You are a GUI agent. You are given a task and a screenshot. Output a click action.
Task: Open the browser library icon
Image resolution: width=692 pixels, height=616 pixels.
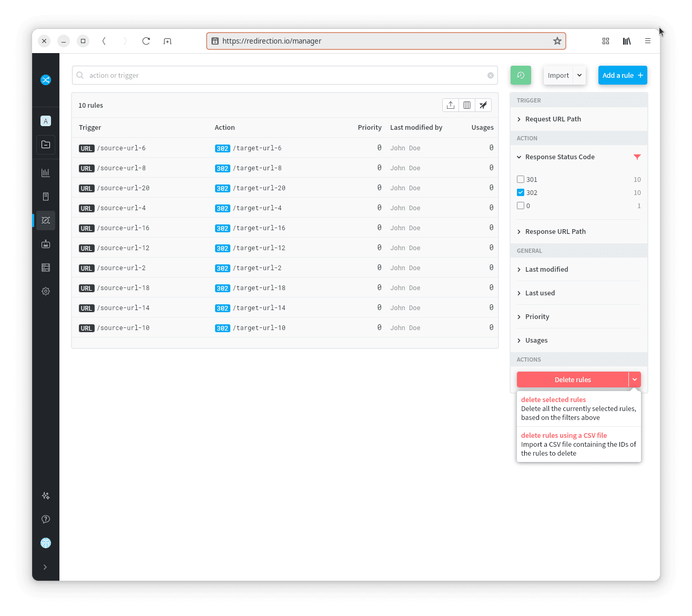tap(627, 41)
